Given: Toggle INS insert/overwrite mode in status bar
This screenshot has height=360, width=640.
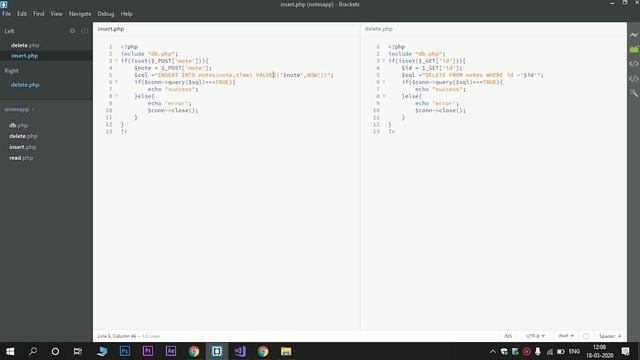Looking at the screenshot, I should coord(508,336).
